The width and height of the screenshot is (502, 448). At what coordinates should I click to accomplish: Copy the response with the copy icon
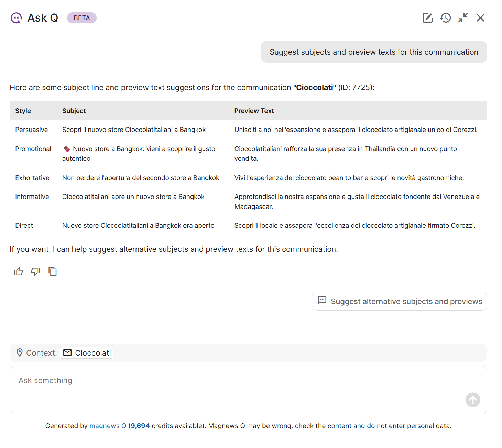(53, 272)
